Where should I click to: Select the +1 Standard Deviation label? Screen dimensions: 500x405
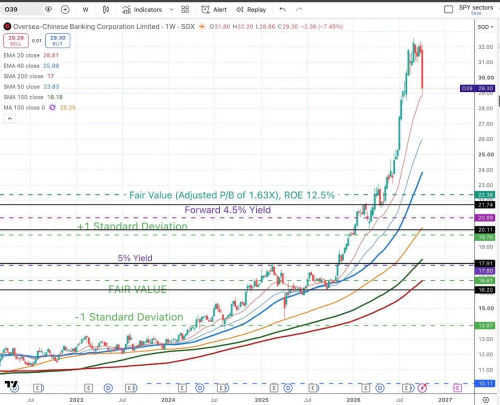(x=132, y=226)
